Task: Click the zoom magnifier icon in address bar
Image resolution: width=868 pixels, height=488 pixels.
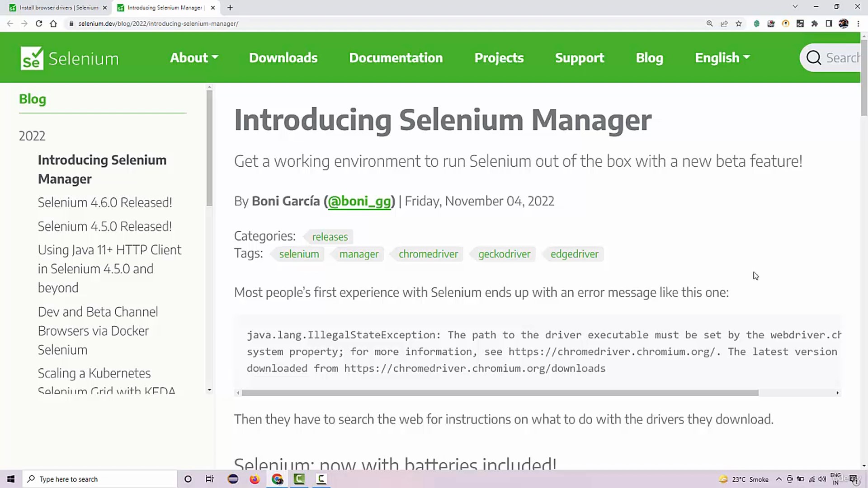Action: pyautogui.click(x=710, y=23)
